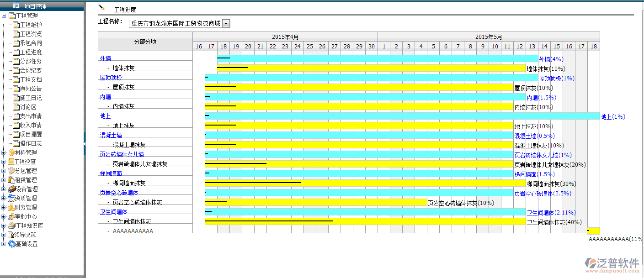Image resolution: width=644 pixels, height=278 pixels.
Task: Click the 租赁管理 clipboard icon
Action: coord(11,180)
